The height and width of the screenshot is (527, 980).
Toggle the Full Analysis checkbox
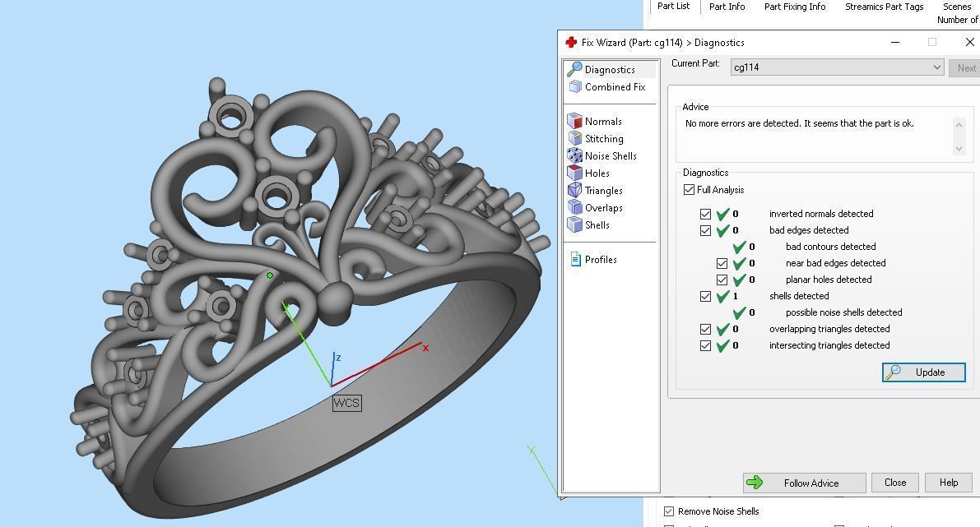(x=689, y=189)
